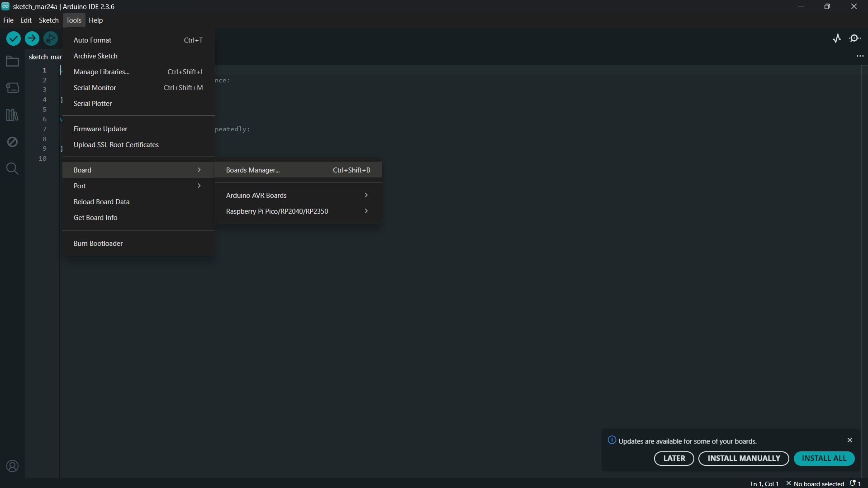The image size is (868, 488).
Task: Click the Verify sketch checkmark button
Action: click(14, 38)
